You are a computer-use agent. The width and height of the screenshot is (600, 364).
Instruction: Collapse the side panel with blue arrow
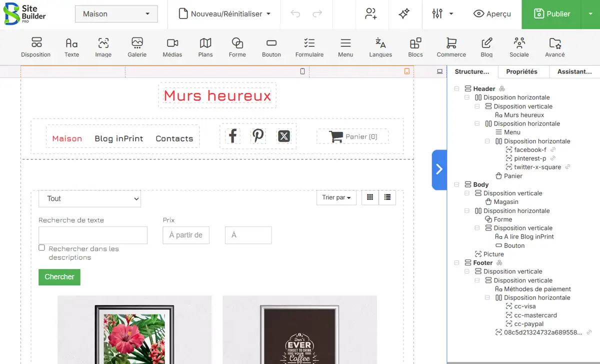(439, 169)
